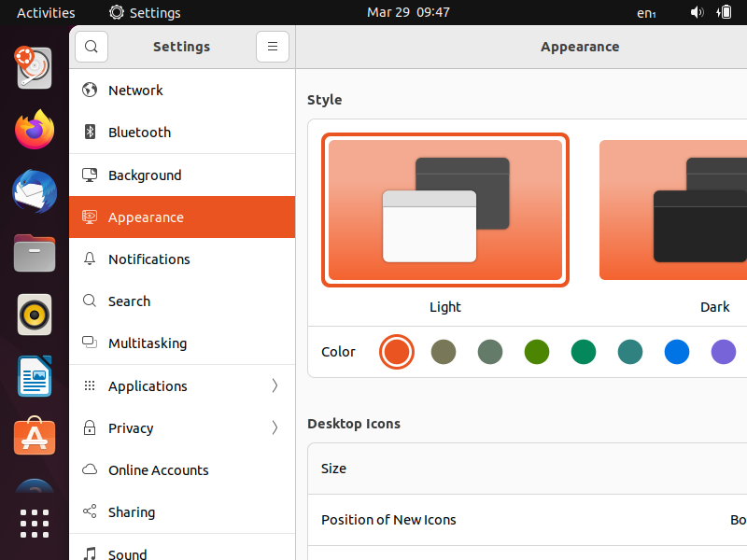Open the Settings hamburger menu
The width and height of the screenshot is (747, 560).
272,47
